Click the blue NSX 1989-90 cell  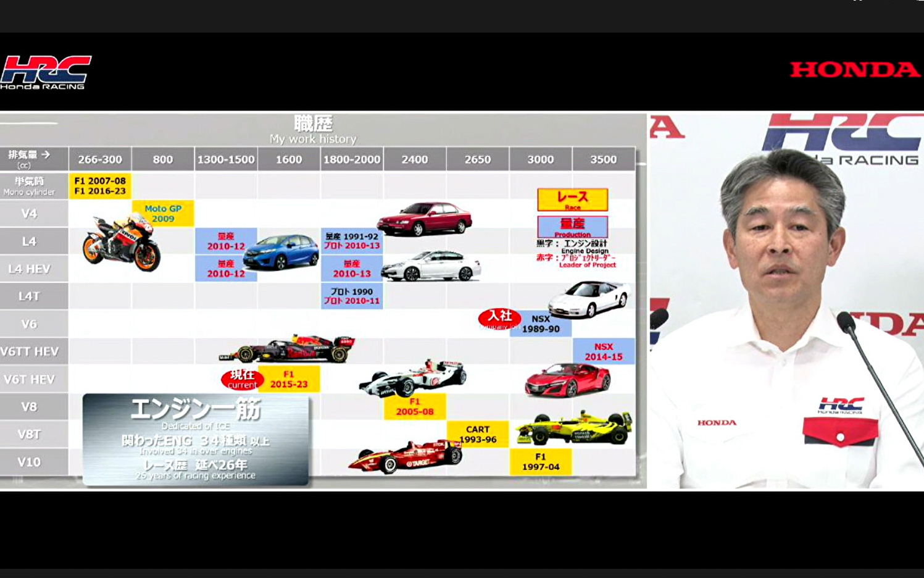click(x=541, y=324)
